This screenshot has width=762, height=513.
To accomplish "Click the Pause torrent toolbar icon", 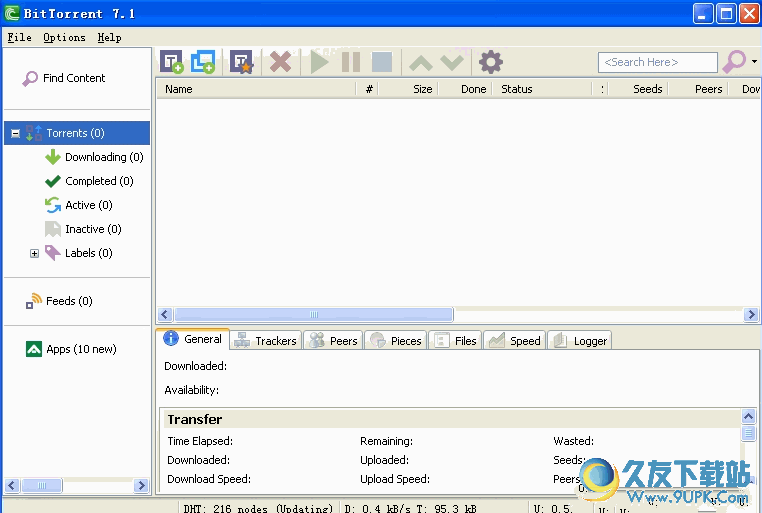I will (351, 62).
